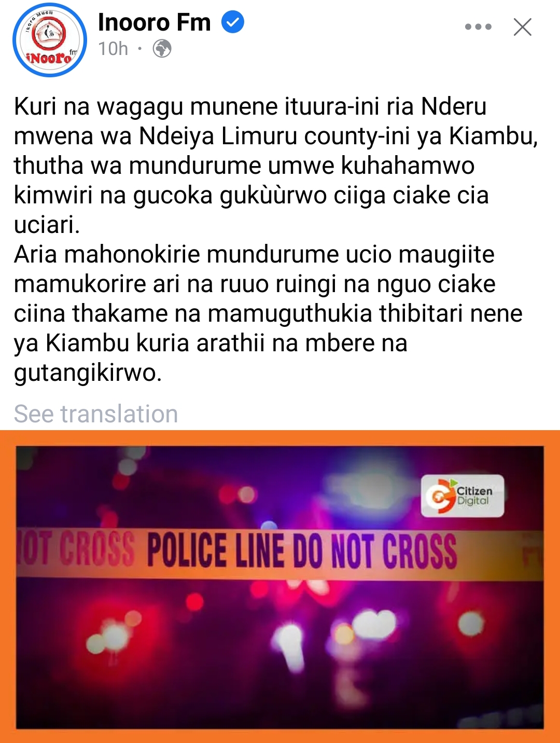
Task: Click the word uciari ending first paragraph
Action: [47, 225]
